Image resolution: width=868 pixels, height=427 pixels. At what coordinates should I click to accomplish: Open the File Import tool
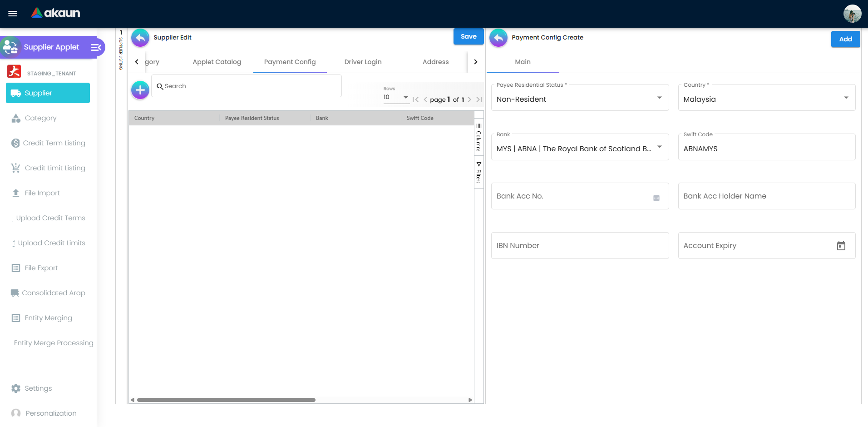pyautogui.click(x=42, y=193)
